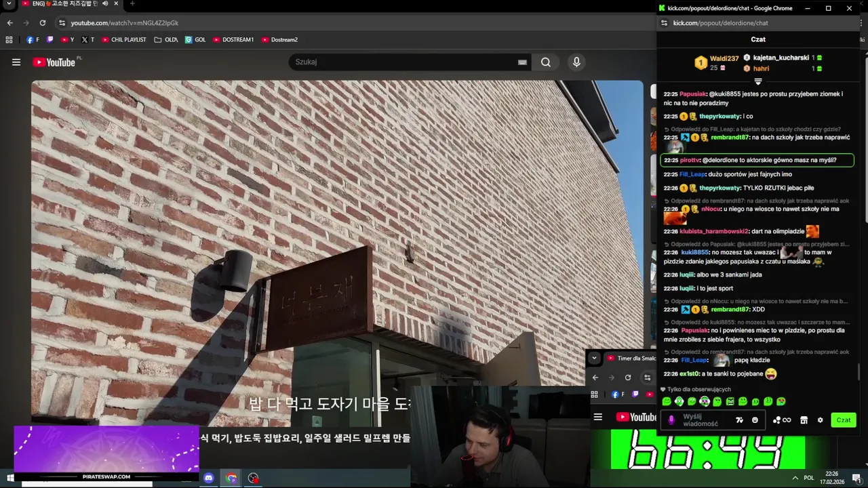Screen dimensions: 868x488
Task: Click the YouTube search magnifier button
Action: click(x=545, y=62)
